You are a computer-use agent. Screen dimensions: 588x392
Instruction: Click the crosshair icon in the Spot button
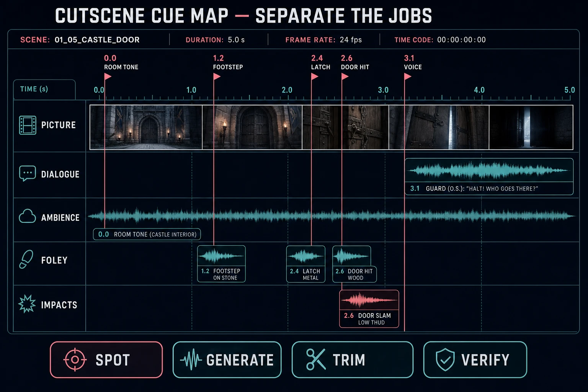[75, 359]
